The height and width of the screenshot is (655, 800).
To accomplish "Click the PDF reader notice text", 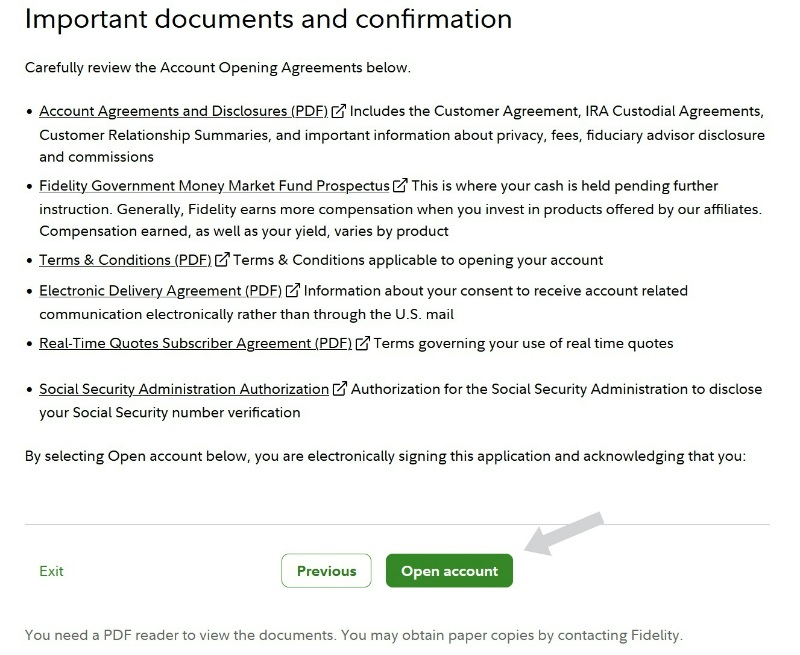I will pyautogui.click(x=354, y=635).
